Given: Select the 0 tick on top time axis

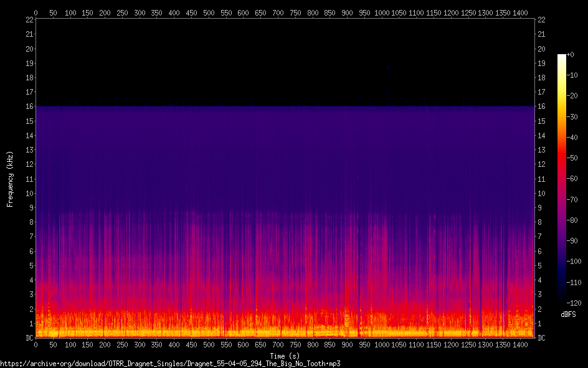Looking at the screenshot, I should 36,12.
